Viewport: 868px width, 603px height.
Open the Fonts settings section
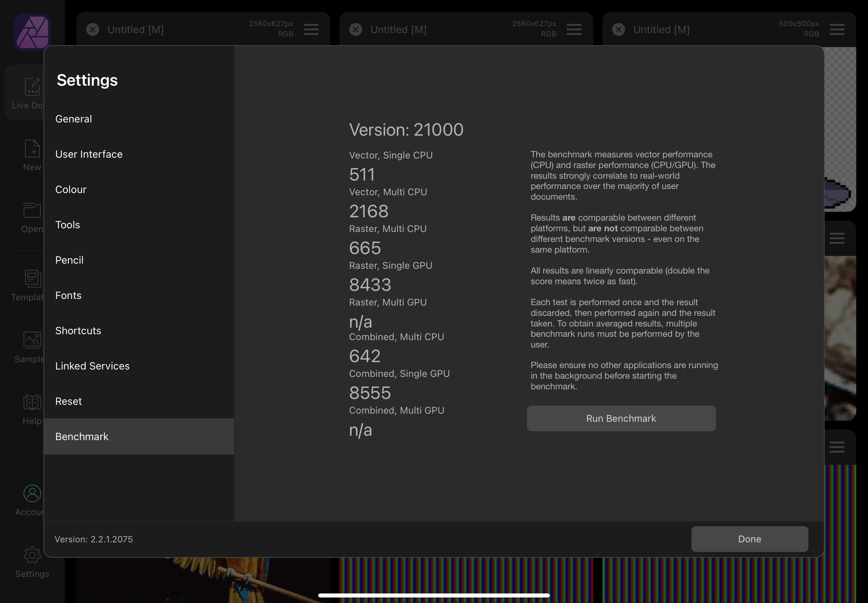(x=68, y=295)
